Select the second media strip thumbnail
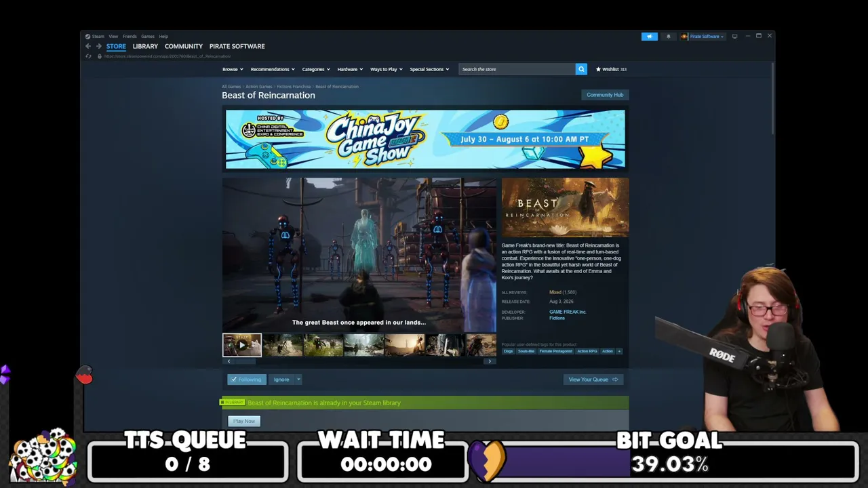 283,345
